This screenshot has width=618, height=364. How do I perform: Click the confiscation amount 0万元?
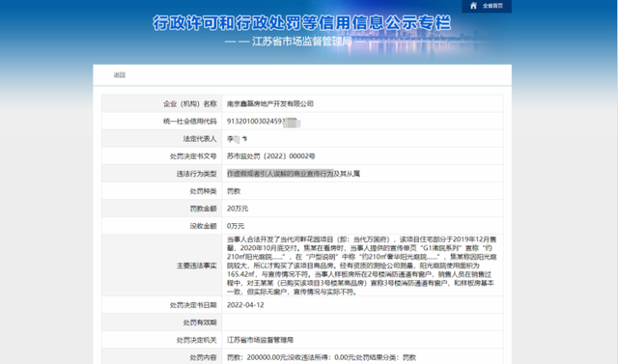pyautogui.click(x=236, y=226)
